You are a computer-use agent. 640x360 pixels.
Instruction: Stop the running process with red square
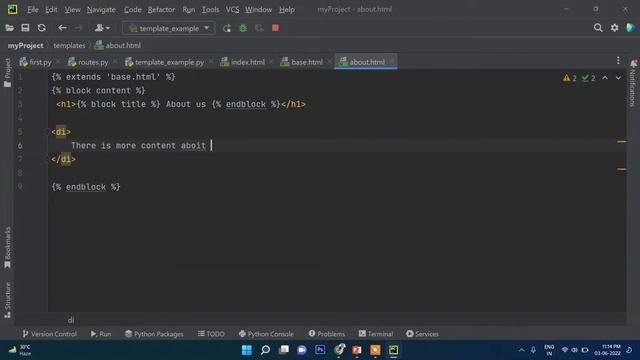[x=276, y=28]
